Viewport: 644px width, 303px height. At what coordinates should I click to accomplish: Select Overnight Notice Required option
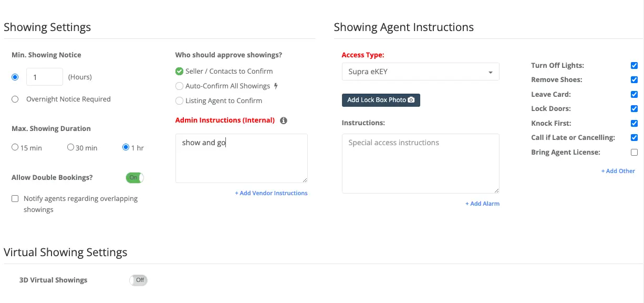15,99
